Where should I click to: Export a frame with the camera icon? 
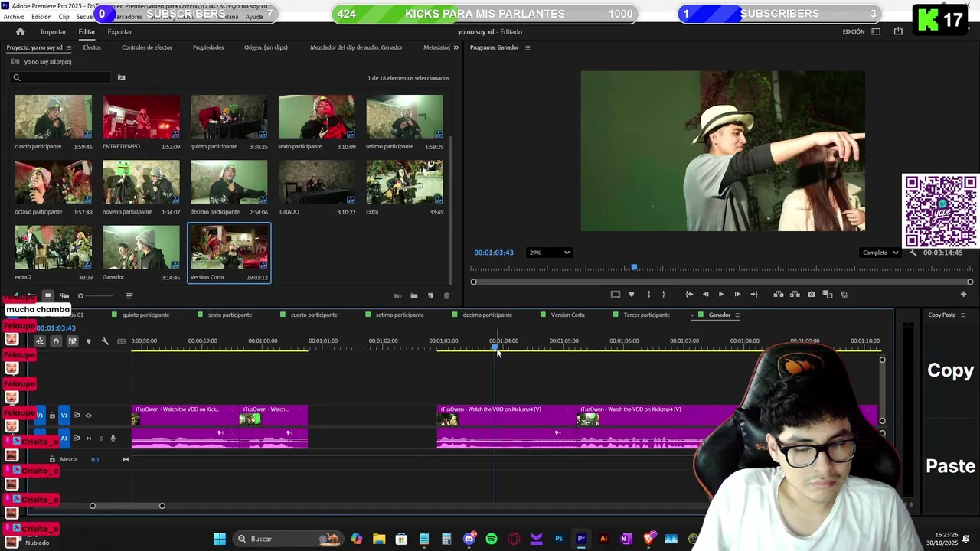click(x=812, y=294)
